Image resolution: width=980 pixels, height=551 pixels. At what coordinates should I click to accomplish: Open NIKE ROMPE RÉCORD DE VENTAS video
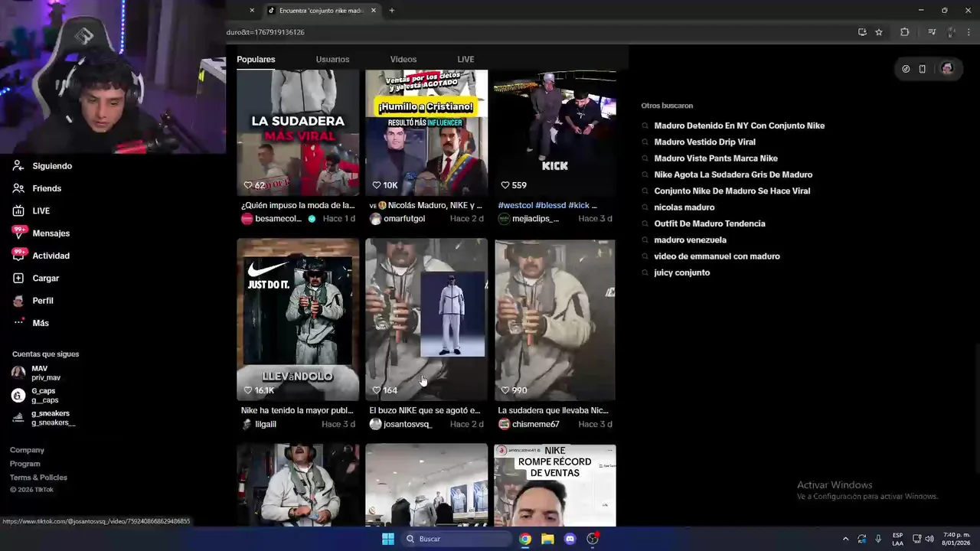point(555,485)
